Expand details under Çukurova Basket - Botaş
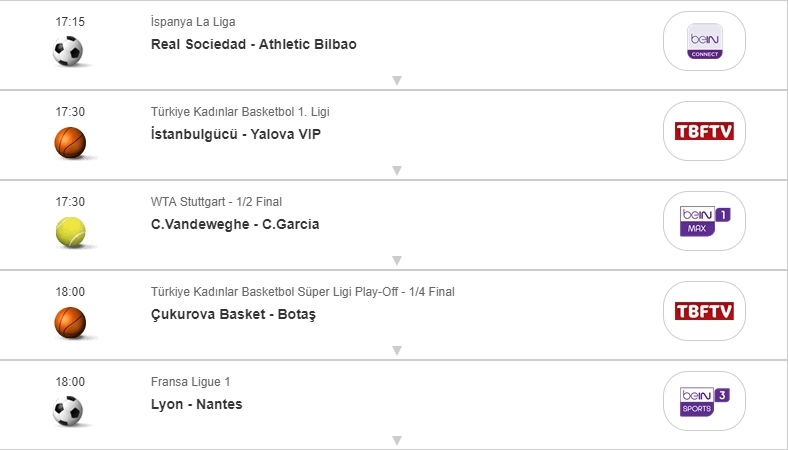The height and width of the screenshot is (450, 788). pos(396,350)
